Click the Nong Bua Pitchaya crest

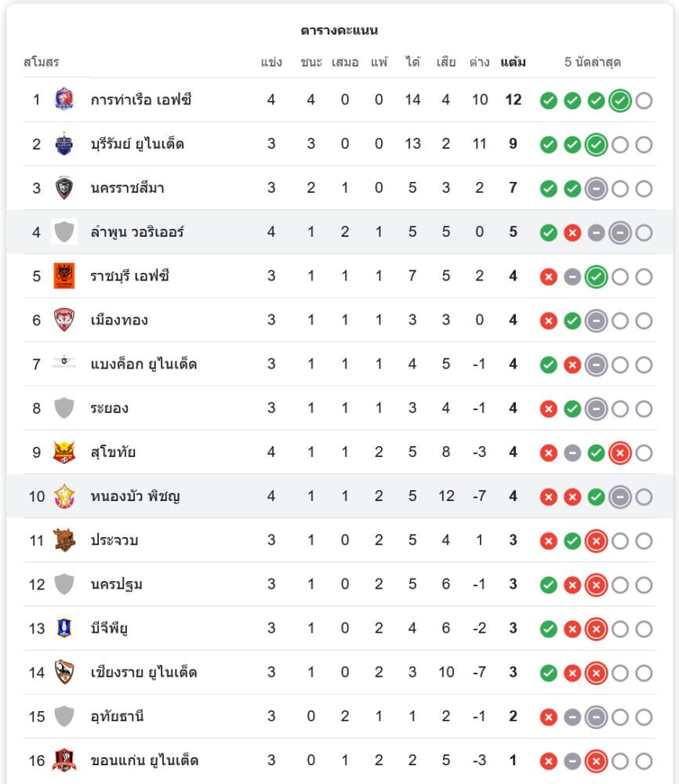(x=64, y=496)
